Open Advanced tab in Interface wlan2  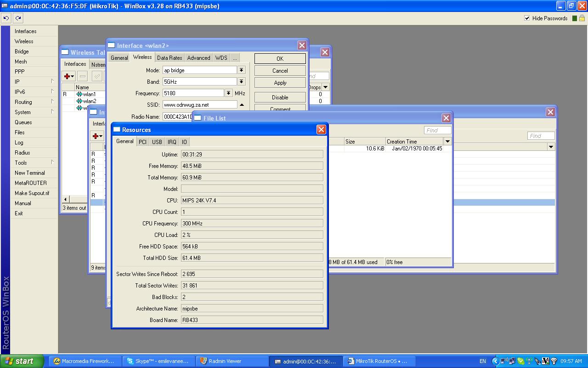coord(199,58)
